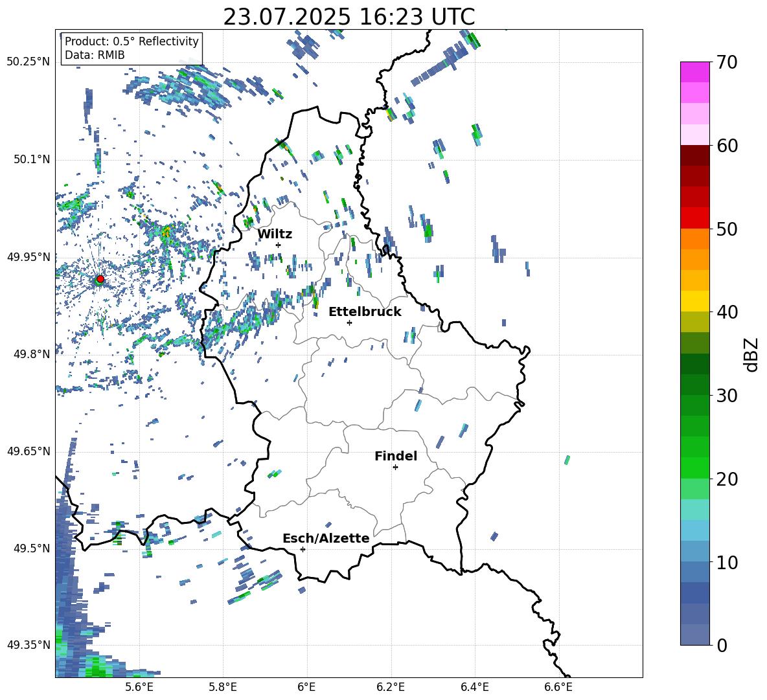Viewport: 767px width, 700px height.
Task: Click the Ettelbruck city label
Action: (365, 312)
